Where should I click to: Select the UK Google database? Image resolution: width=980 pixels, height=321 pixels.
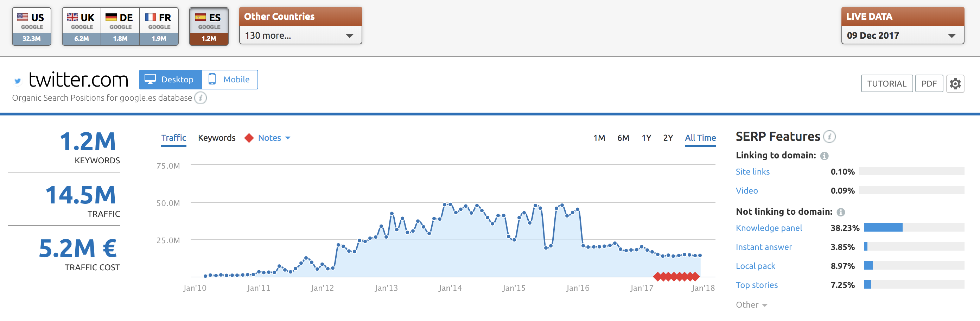81,26
